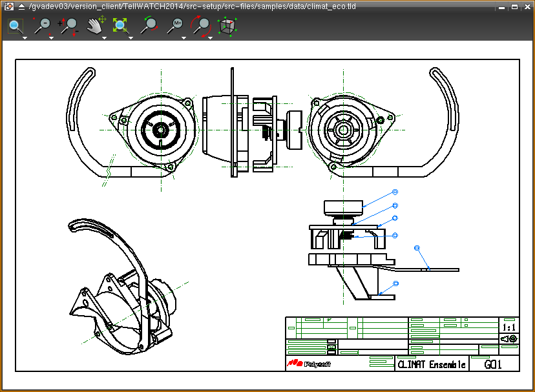
Task: Click the lowest blue balloon near the support foot
Action: (x=396, y=284)
